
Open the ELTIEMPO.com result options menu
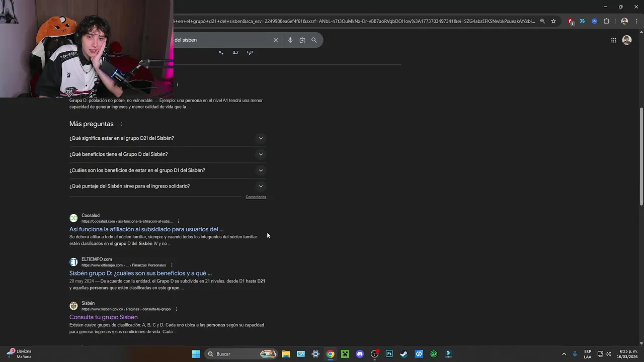(x=172, y=265)
